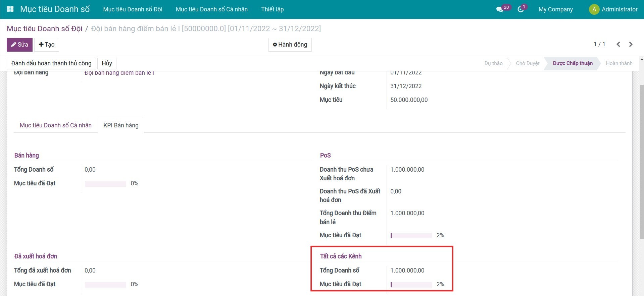The width and height of the screenshot is (644, 296).
Task: Go to previous record with left arrow
Action: point(618,44)
